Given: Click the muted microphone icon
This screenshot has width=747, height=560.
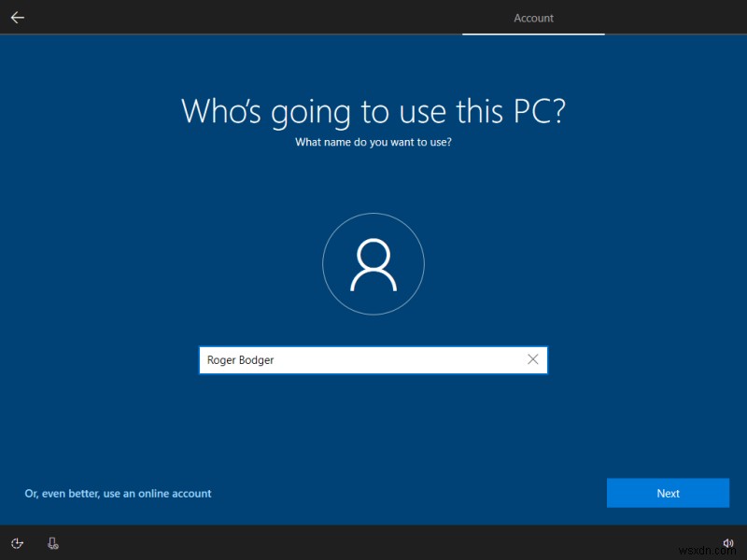Looking at the screenshot, I should click(x=53, y=542).
